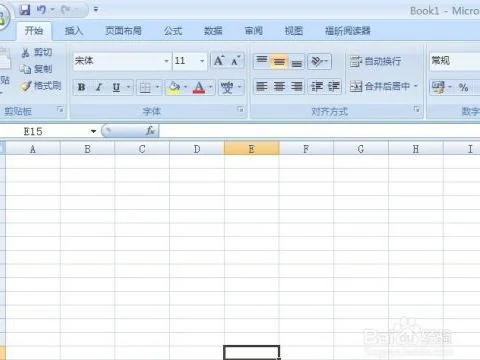Apply cell borders icon
Image resolution: width=480 pixels, height=360 pixels.
tap(145, 87)
